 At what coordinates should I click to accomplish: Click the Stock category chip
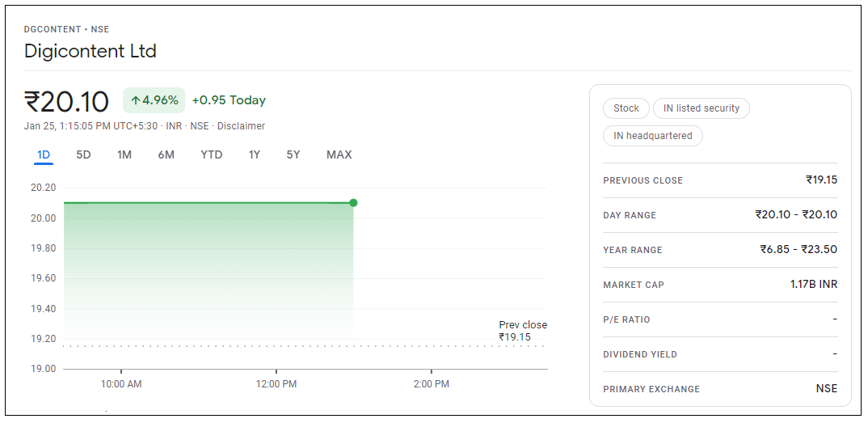coord(626,108)
